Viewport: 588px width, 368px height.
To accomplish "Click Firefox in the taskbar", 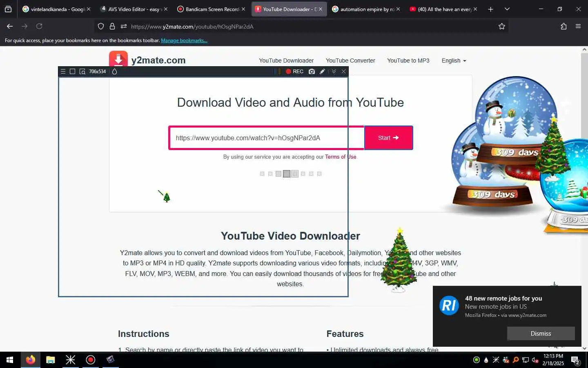I will pyautogui.click(x=31, y=360).
